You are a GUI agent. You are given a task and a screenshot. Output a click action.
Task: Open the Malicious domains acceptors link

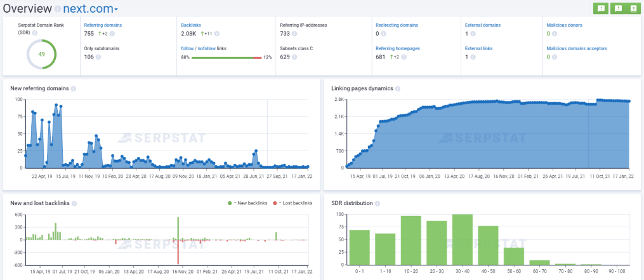pos(577,48)
